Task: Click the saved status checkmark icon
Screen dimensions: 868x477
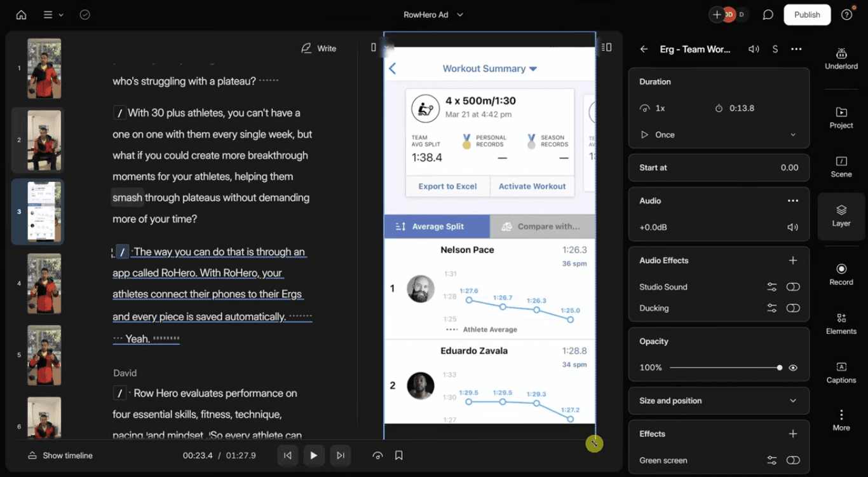Action: [85, 15]
